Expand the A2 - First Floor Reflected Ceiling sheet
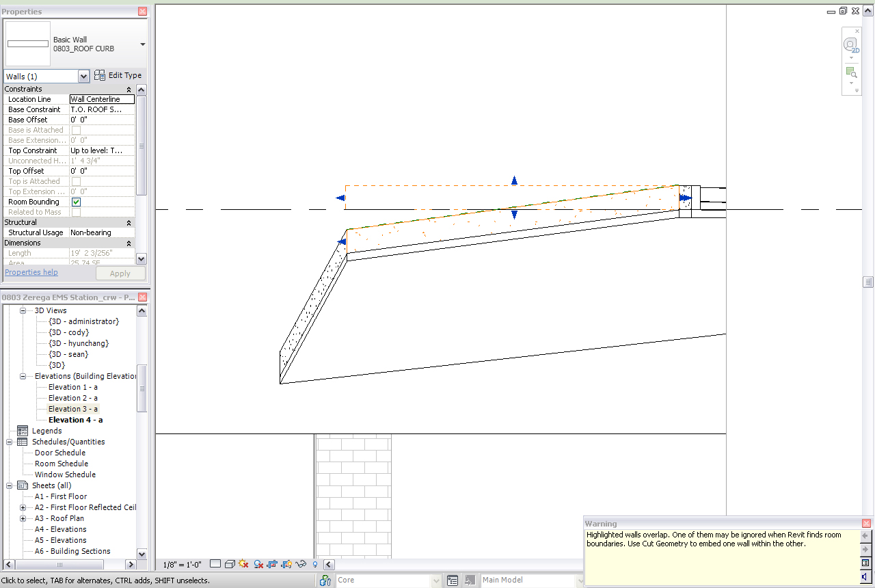 (x=23, y=507)
